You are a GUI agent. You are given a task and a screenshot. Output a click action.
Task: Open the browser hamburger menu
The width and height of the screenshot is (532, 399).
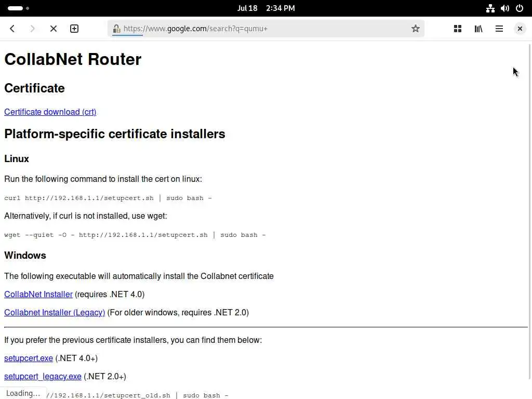499,29
